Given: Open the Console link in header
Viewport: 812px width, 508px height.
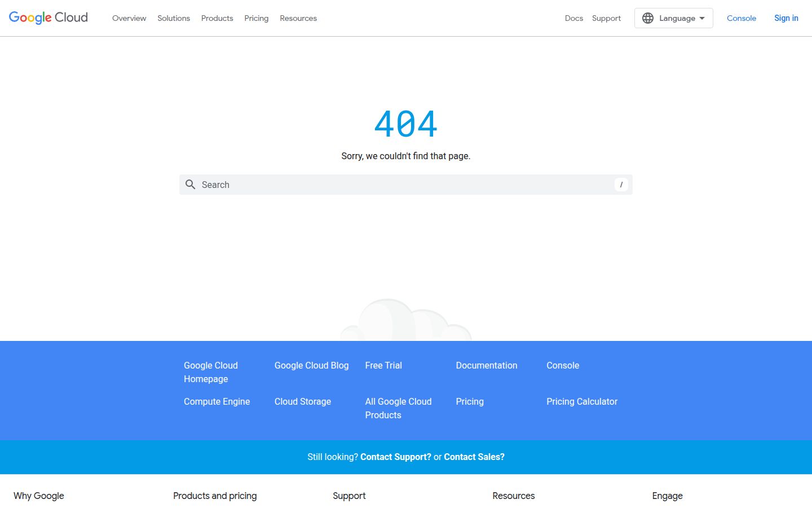Looking at the screenshot, I should click(x=741, y=18).
